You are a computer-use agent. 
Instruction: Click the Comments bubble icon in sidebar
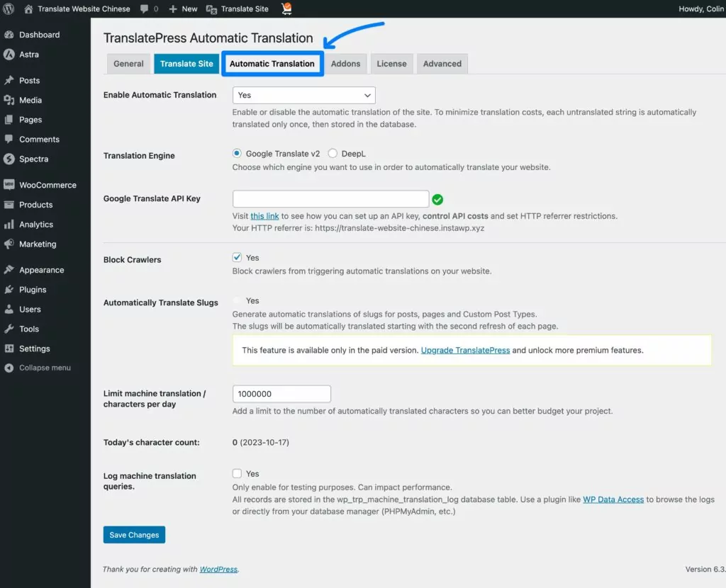pyautogui.click(x=9, y=139)
